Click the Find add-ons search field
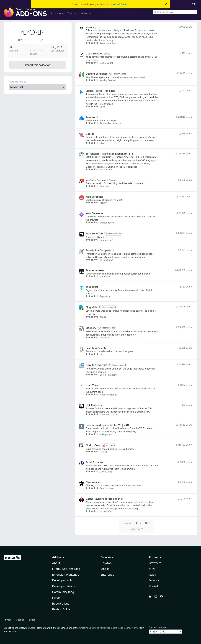This screenshot has height=644, width=201. (x=175, y=12)
